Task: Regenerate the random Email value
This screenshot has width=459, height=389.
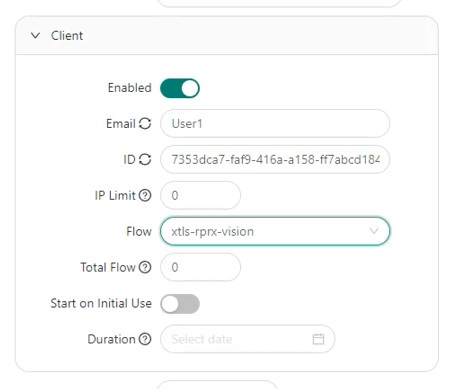Action: (x=145, y=124)
